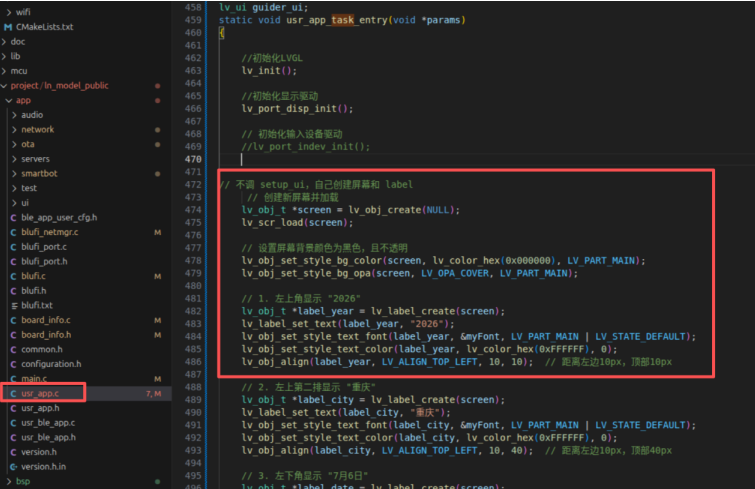Click lv_obj_align label_city line
The height and width of the screenshot is (489, 755).
coord(387,450)
